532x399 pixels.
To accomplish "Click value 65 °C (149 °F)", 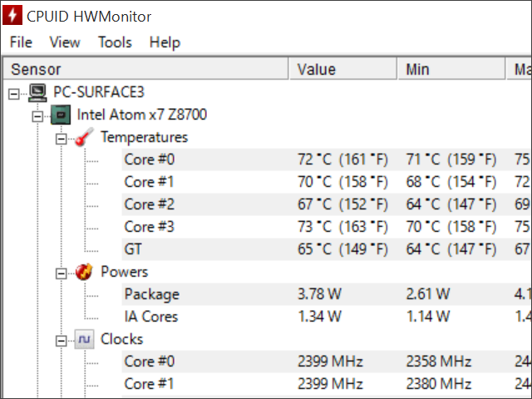I will 342,249.
